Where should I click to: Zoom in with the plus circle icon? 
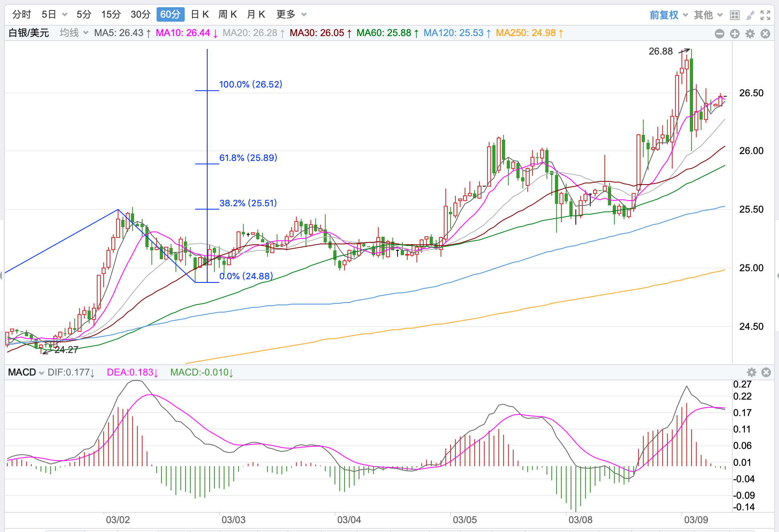point(735,34)
